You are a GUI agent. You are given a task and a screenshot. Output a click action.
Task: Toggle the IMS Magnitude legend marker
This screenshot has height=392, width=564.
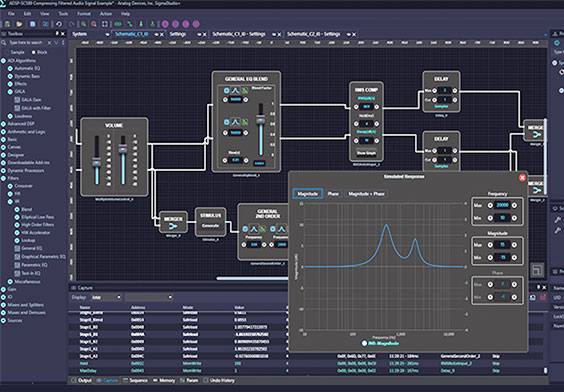[x=364, y=343]
